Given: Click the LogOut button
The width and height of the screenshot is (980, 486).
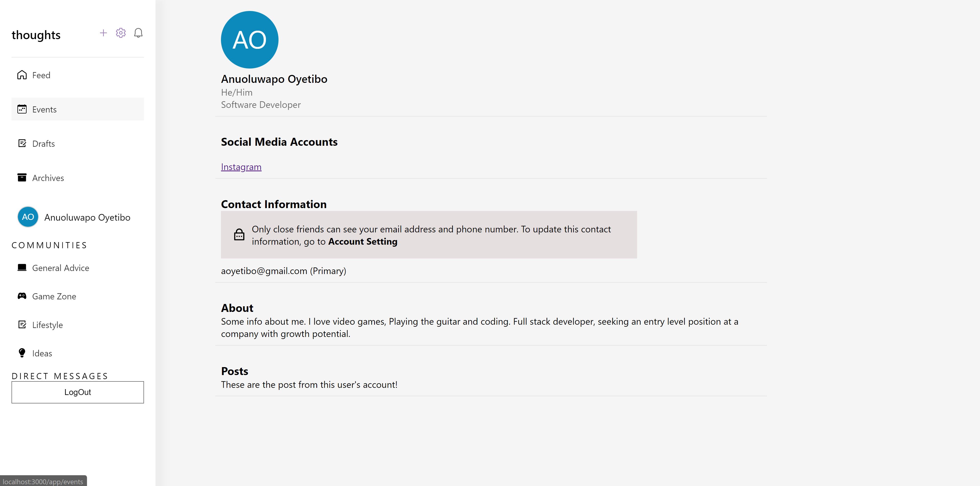Looking at the screenshot, I should pos(77,392).
